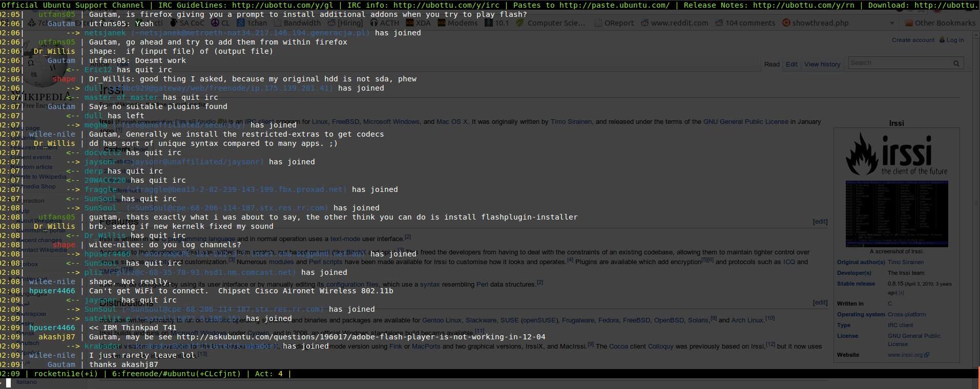This screenshot has height=389, width=980.
Task: Click 'rocketnile(+i)' in status bar
Action: (66, 374)
